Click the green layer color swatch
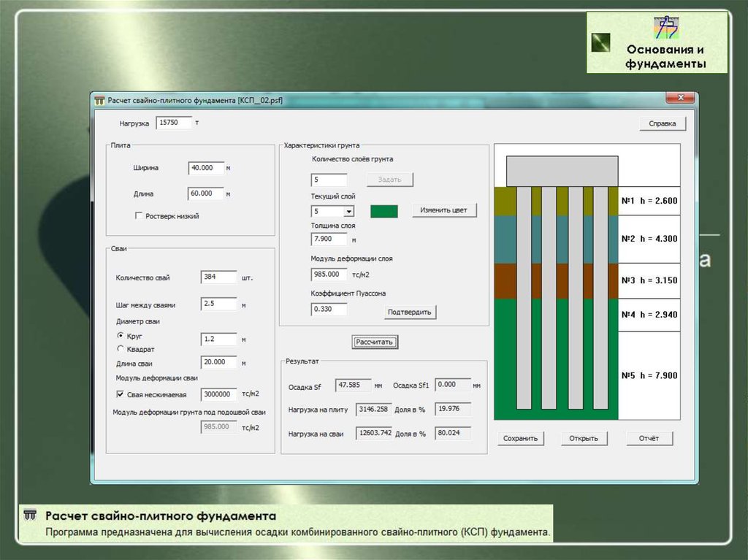Image resolution: width=748 pixels, height=560 pixels. pos(384,211)
